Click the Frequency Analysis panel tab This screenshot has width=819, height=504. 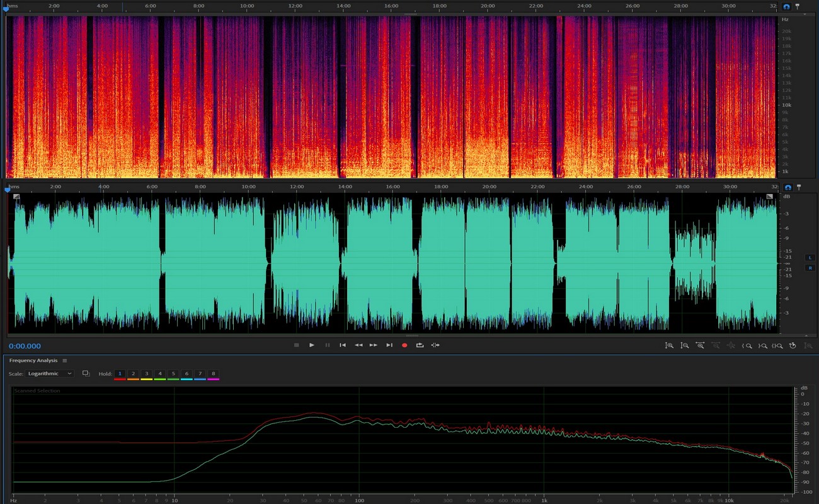(x=33, y=360)
